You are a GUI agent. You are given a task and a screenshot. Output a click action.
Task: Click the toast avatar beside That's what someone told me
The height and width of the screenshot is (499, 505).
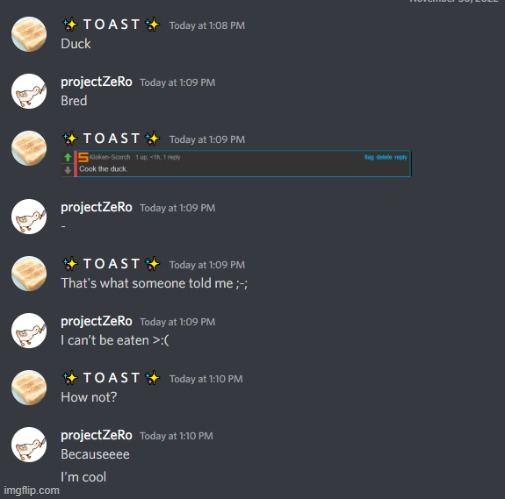(x=29, y=273)
